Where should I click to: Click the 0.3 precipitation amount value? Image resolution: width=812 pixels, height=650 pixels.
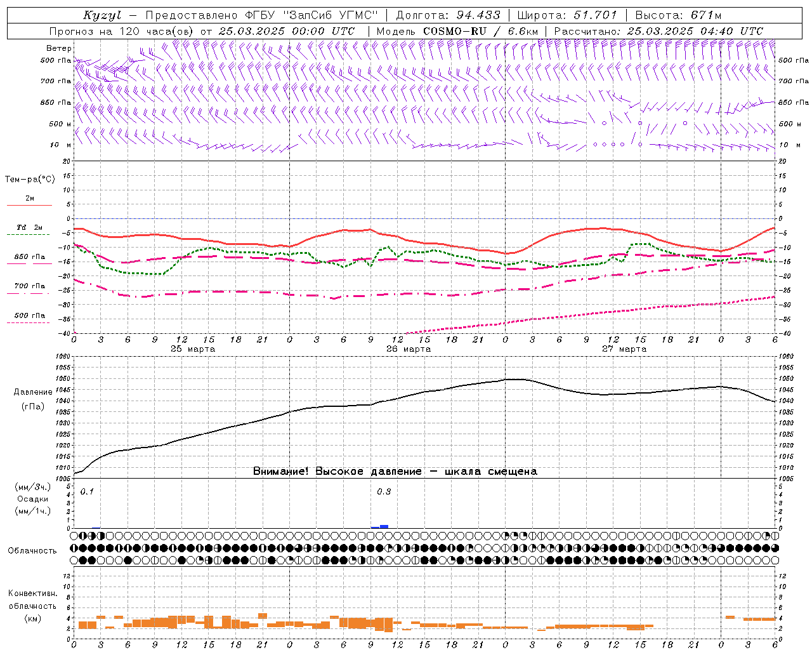[384, 491]
